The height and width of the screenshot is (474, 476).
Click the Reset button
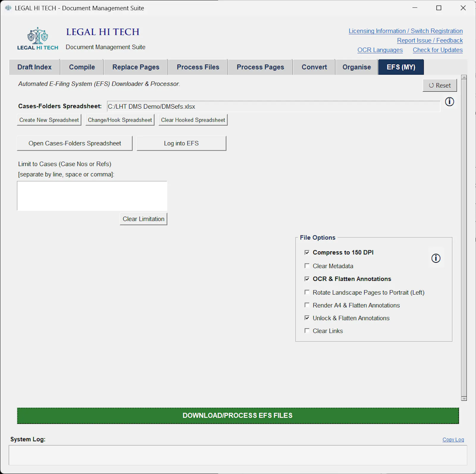pos(440,85)
